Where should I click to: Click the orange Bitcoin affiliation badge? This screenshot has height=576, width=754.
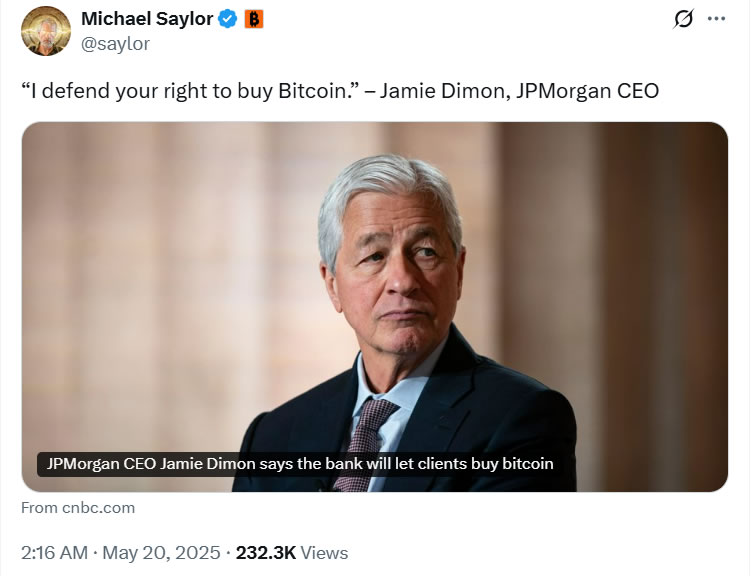click(254, 19)
